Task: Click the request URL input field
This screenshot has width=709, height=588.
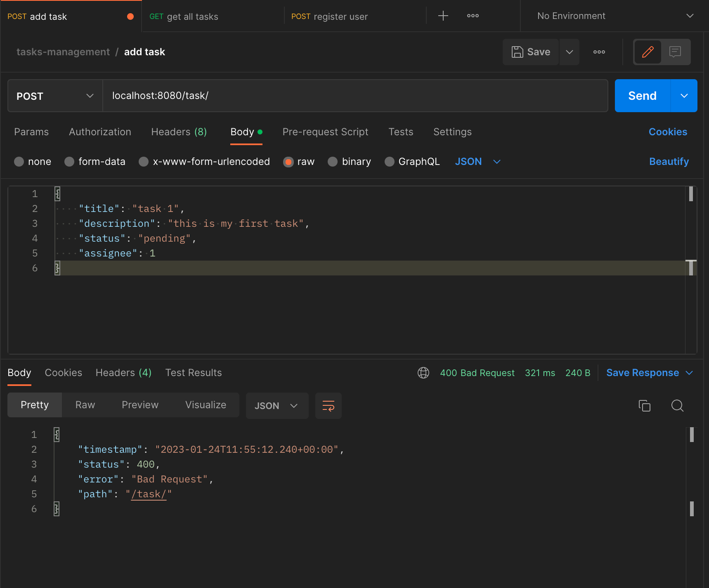Action: pos(355,96)
